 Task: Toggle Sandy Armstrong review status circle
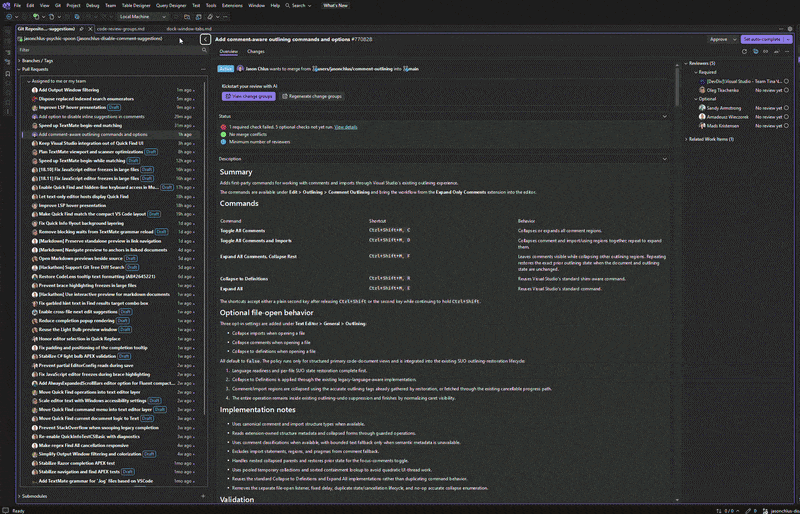point(786,108)
